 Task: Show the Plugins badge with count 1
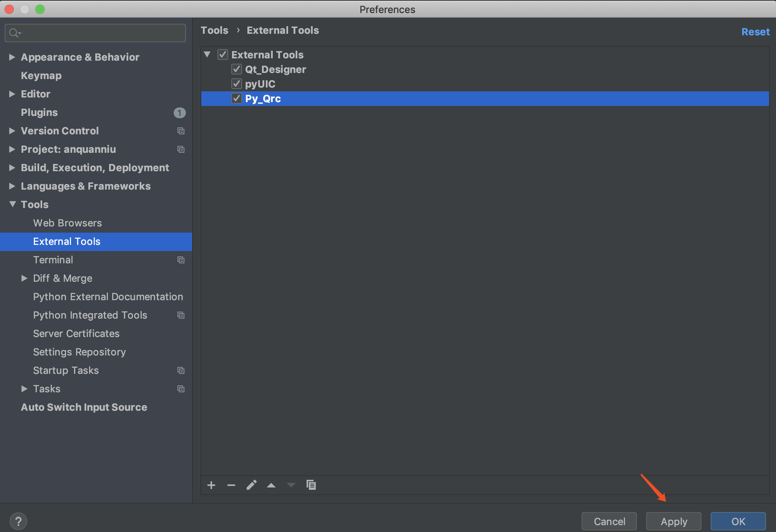pyautogui.click(x=179, y=112)
